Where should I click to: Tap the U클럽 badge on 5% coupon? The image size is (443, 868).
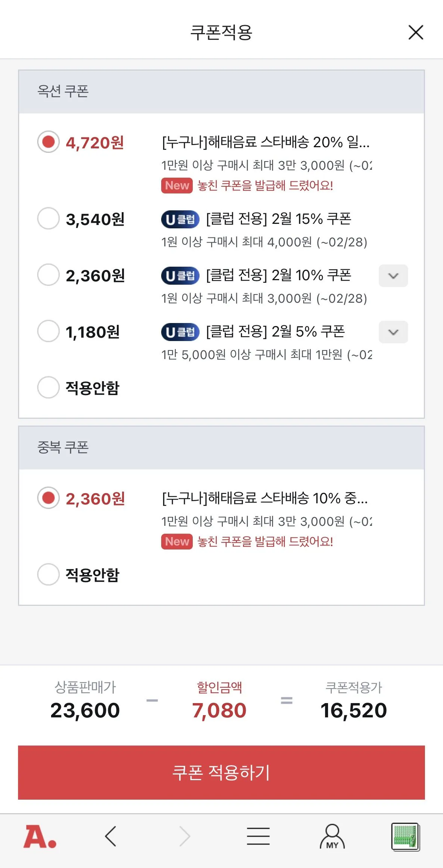coord(180,332)
